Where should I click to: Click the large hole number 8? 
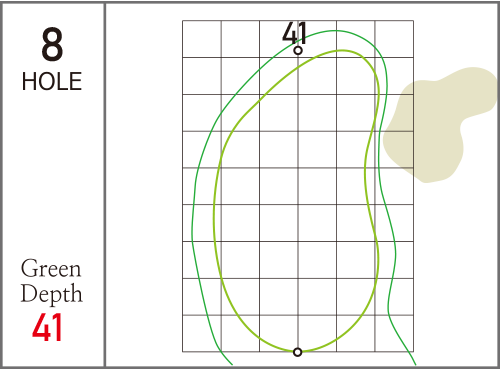point(52,44)
